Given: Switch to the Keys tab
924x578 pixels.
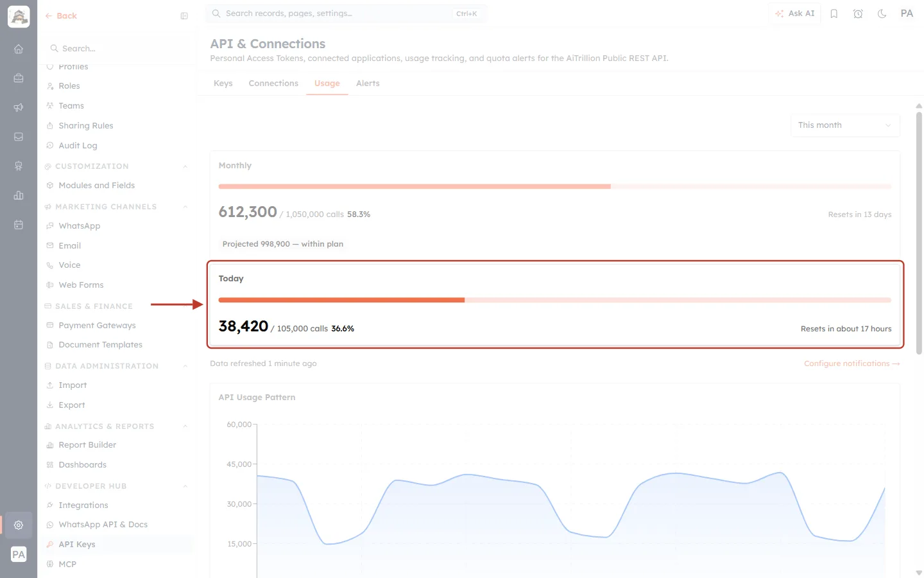Looking at the screenshot, I should 223,83.
